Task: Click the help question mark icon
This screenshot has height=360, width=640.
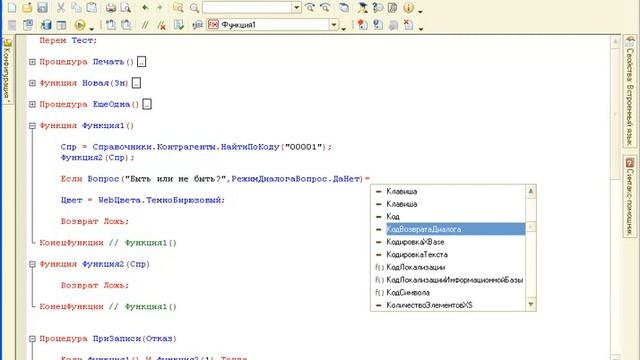Action: click(378, 7)
